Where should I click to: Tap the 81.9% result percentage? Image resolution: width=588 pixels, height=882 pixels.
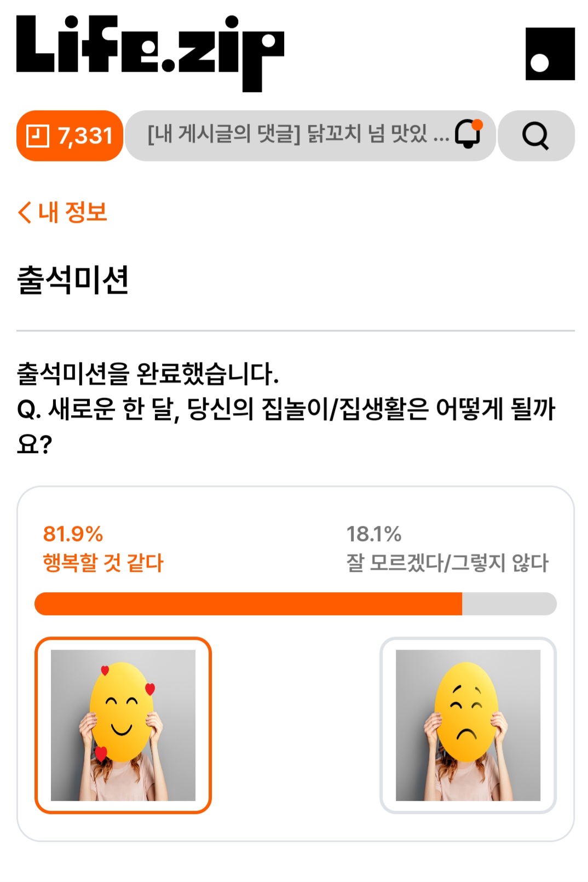(73, 534)
